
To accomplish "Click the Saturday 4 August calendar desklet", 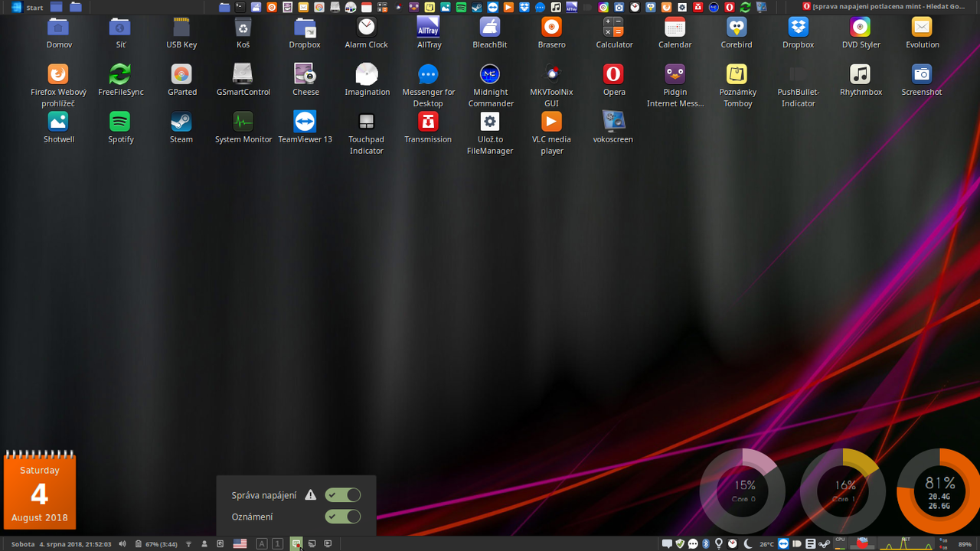I will click(x=40, y=490).
